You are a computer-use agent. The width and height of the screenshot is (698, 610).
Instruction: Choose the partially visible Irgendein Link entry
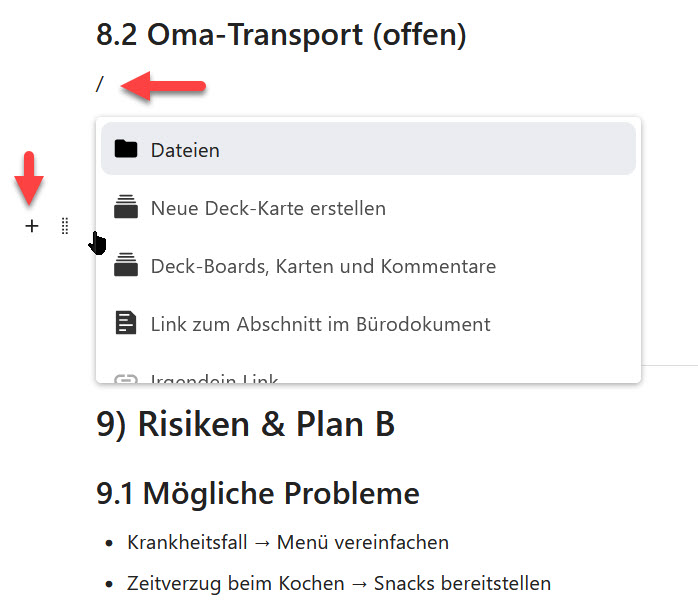coord(214,378)
